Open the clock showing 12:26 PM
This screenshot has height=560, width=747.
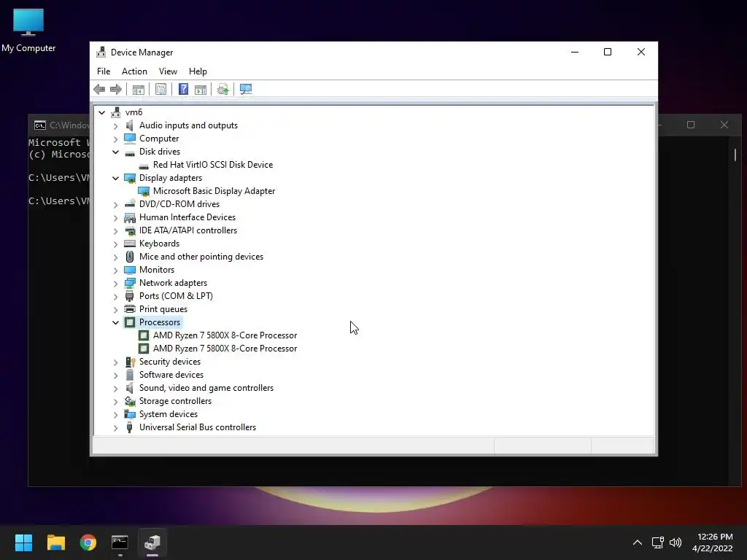point(713,542)
